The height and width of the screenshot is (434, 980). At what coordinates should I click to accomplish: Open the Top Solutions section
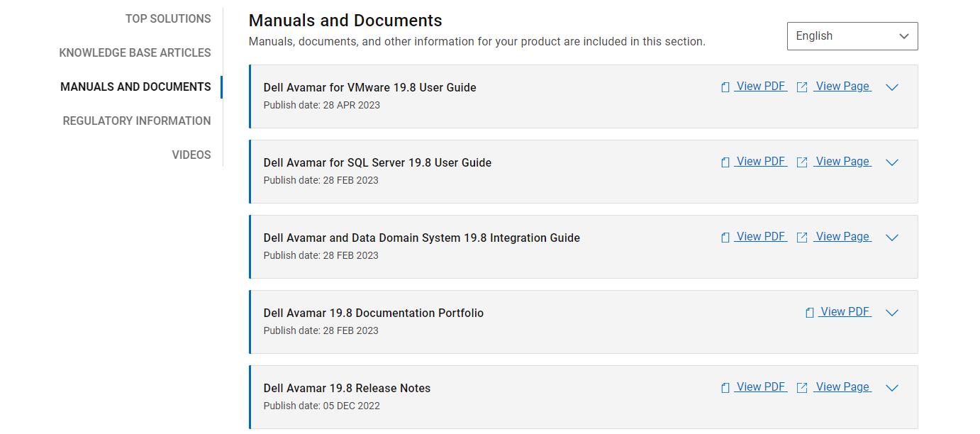(x=168, y=18)
